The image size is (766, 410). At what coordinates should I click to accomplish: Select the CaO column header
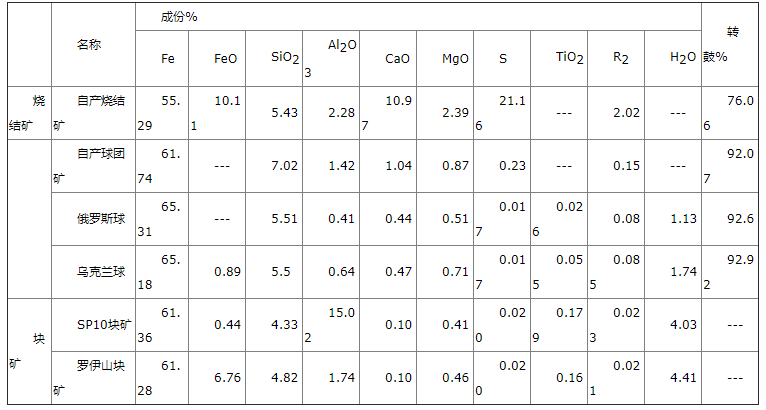[x=398, y=59]
